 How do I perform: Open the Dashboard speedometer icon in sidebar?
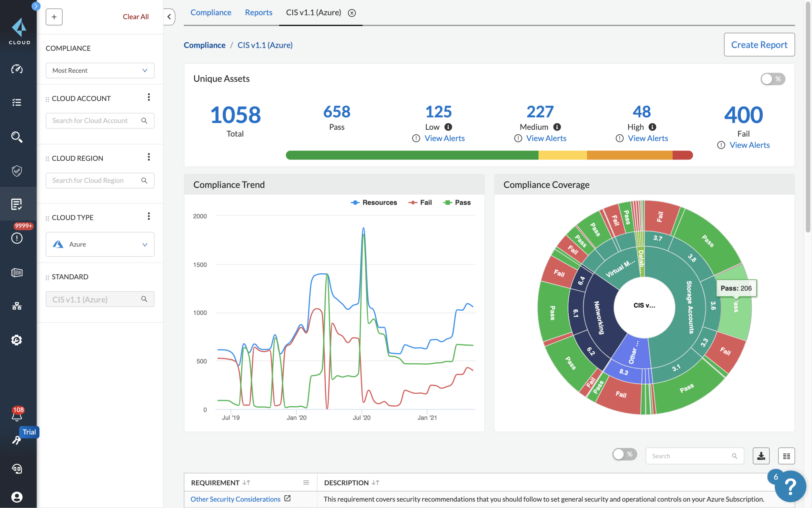tap(16, 69)
